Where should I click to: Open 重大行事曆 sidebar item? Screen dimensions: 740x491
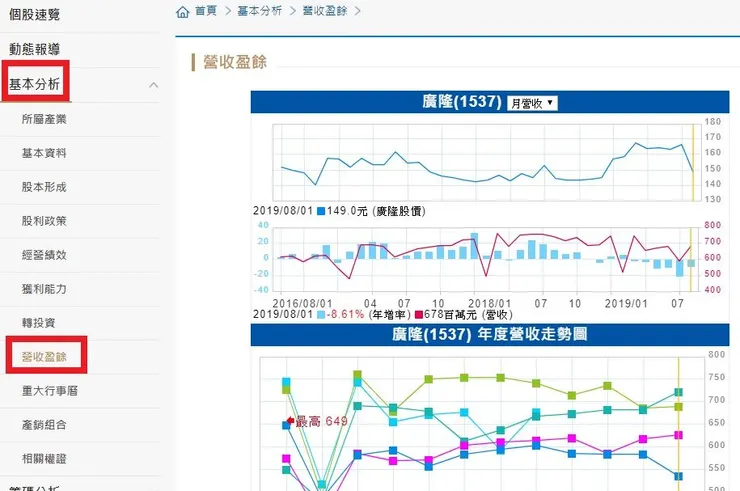50,391
